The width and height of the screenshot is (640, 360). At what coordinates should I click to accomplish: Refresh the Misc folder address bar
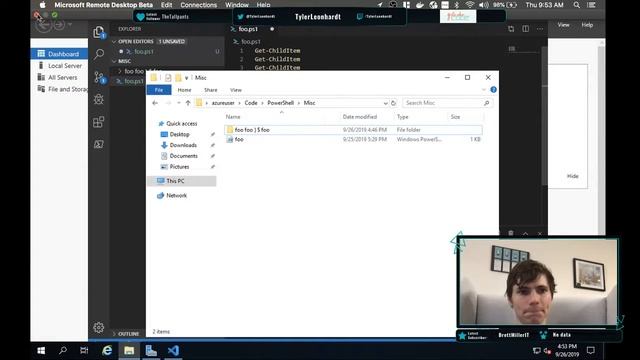[393, 103]
